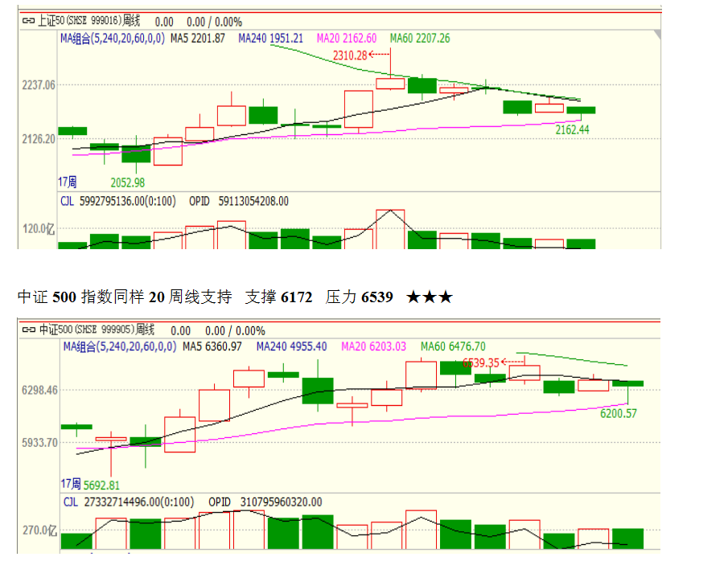Click the 5933.70 axis value

pyautogui.click(x=40, y=443)
